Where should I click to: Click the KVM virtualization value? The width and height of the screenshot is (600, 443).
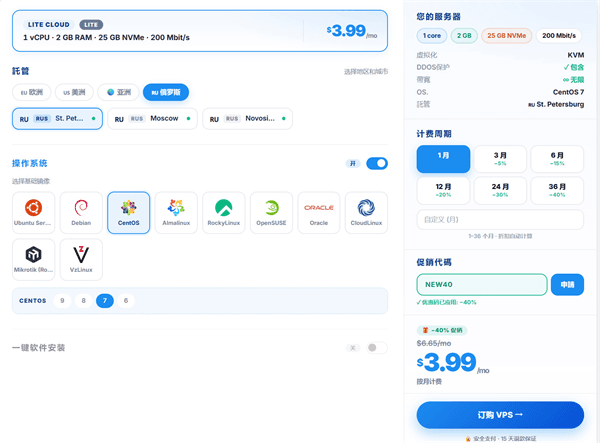tap(576, 55)
